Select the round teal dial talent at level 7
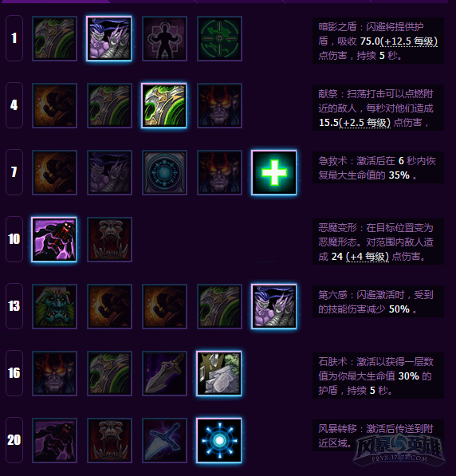 click(x=164, y=172)
